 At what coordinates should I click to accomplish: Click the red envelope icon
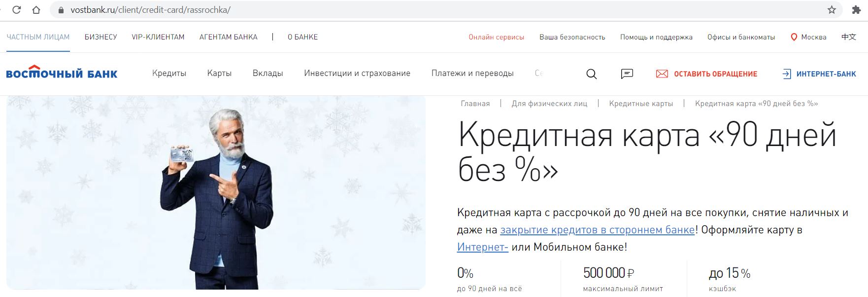tap(662, 74)
